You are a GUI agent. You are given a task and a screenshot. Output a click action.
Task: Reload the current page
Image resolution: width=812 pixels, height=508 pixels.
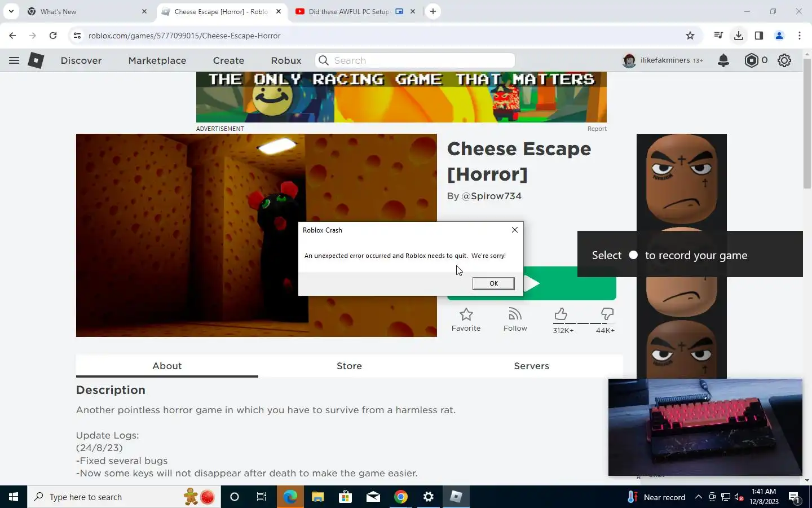point(52,36)
